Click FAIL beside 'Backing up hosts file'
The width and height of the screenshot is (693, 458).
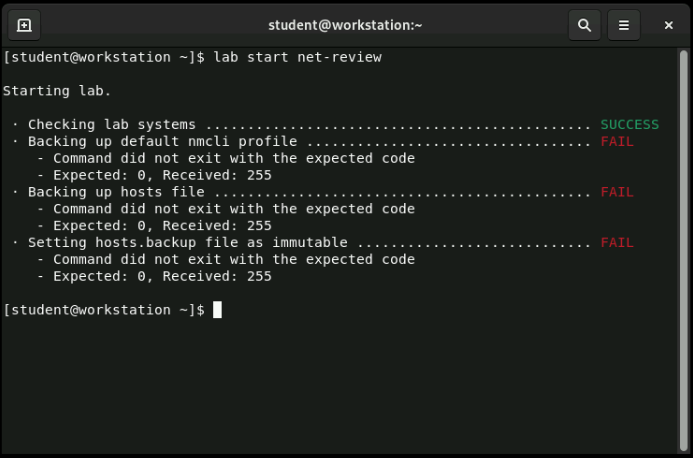tap(617, 192)
